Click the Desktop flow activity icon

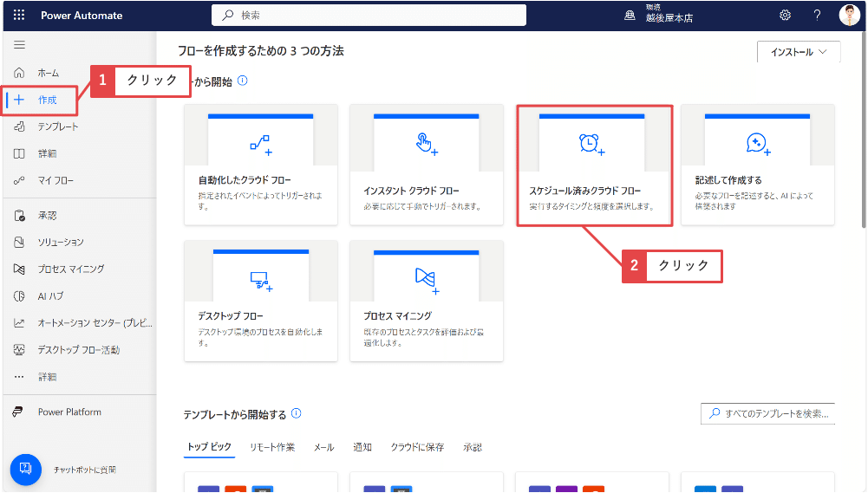pyautogui.click(x=19, y=350)
